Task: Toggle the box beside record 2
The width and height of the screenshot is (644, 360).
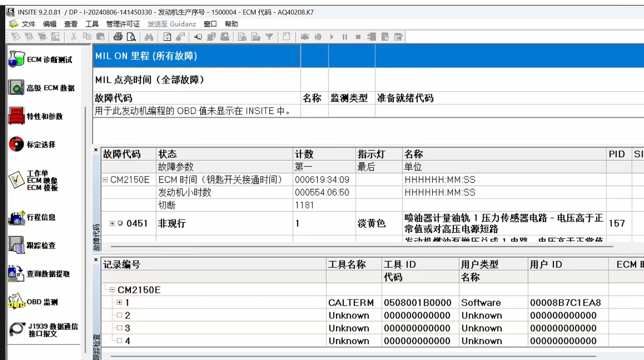Action: [119, 315]
